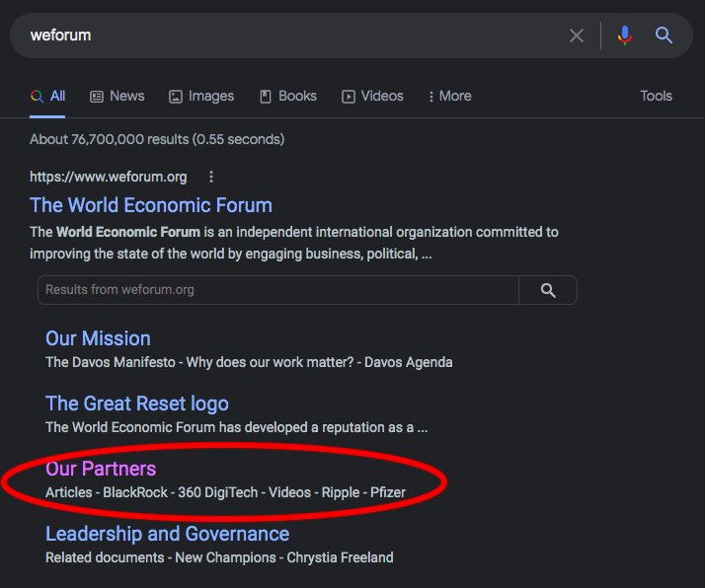Expand the More search options dropdown
Image resolution: width=705 pixels, height=588 pixels.
[x=449, y=96]
